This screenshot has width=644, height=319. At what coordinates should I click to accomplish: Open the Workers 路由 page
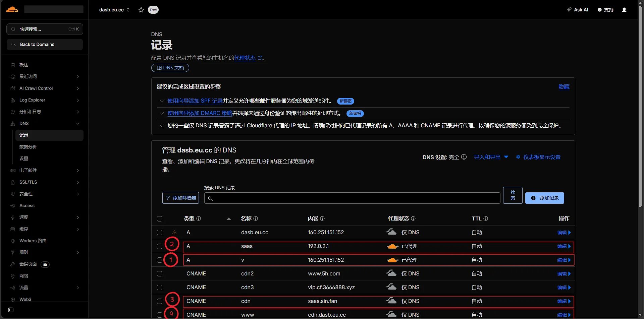pos(33,241)
